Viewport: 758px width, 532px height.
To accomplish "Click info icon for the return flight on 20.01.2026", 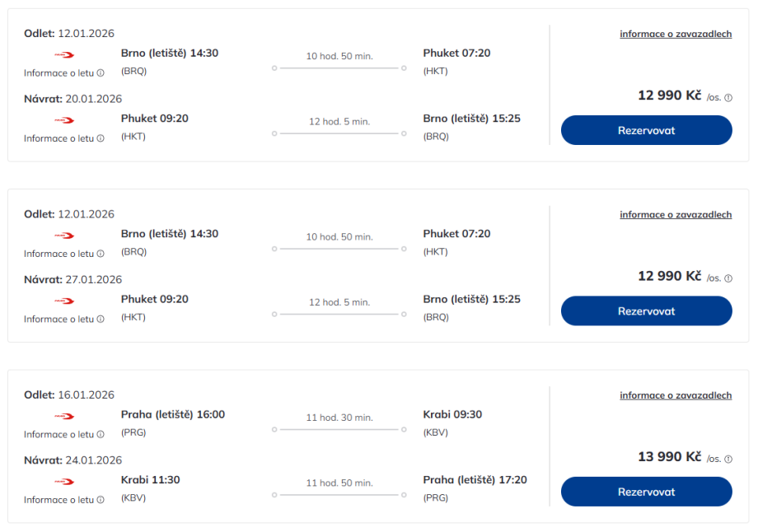I will coord(101,138).
